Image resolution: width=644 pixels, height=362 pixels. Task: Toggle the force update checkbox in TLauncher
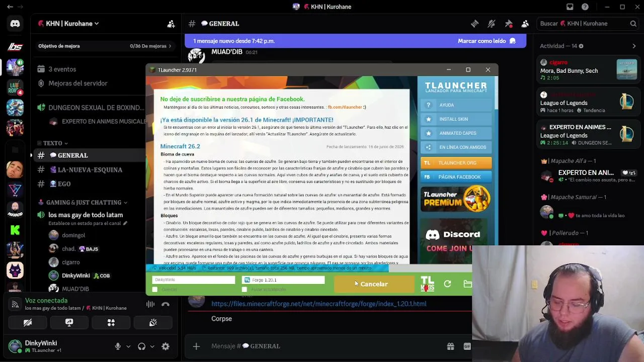point(245,290)
